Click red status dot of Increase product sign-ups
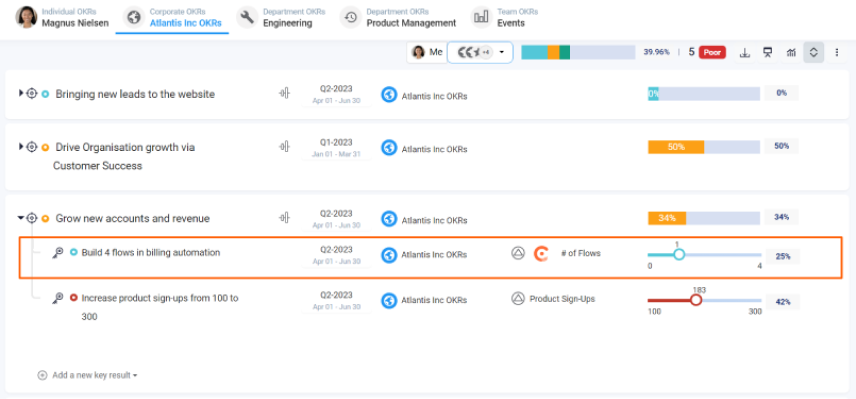The height and width of the screenshot is (399, 856). click(74, 298)
